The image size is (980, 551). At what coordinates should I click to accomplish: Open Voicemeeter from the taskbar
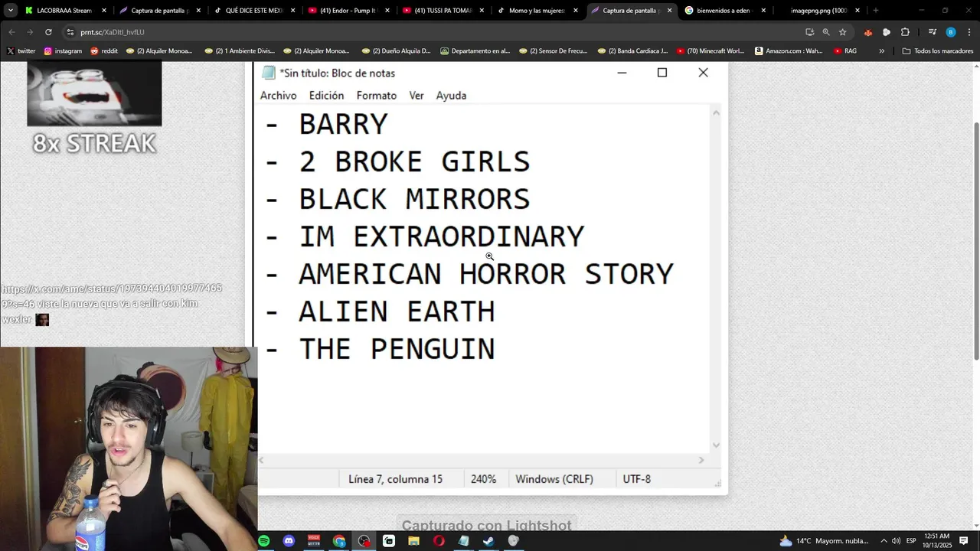[314, 541]
